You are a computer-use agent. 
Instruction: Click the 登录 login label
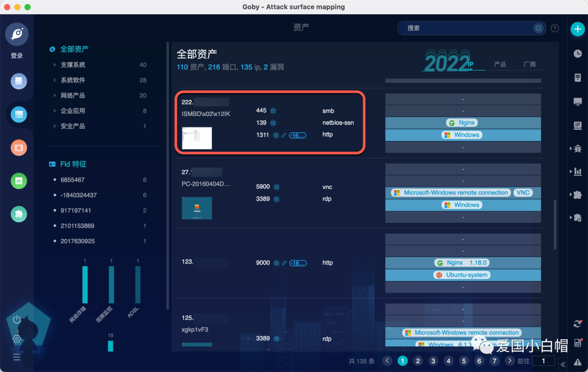click(x=17, y=56)
